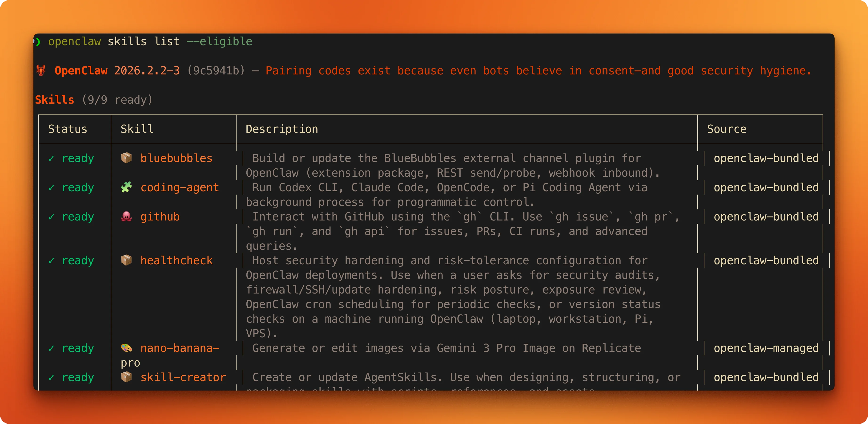868x424 pixels.
Task: Click the palette icon beside nano-banana-pro
Action: click(x=126, y=348)
